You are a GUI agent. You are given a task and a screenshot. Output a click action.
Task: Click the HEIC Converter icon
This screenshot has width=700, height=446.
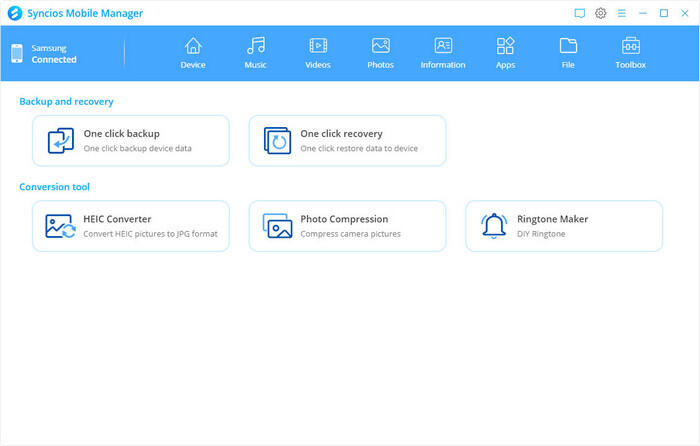click(61, 226)
